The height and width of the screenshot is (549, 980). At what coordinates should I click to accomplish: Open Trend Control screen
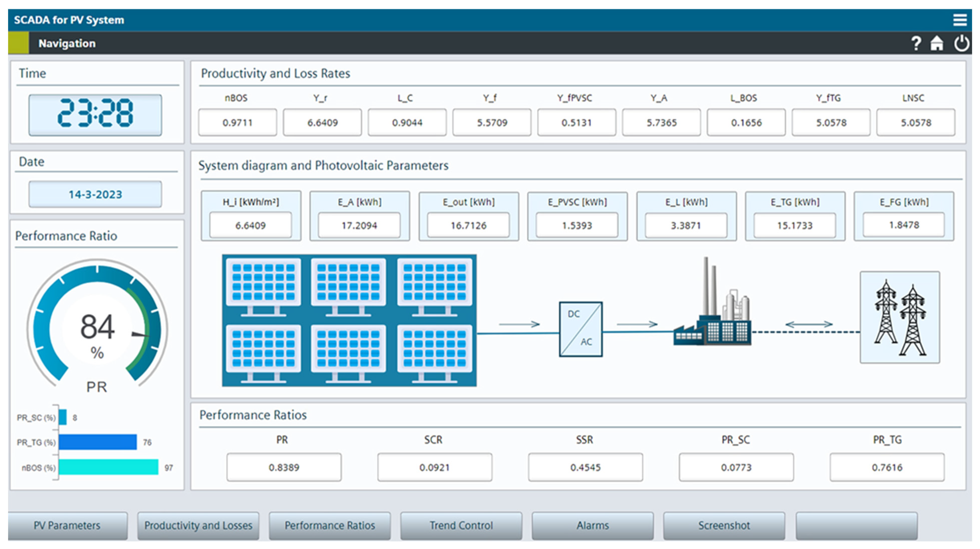click(461, 525)
